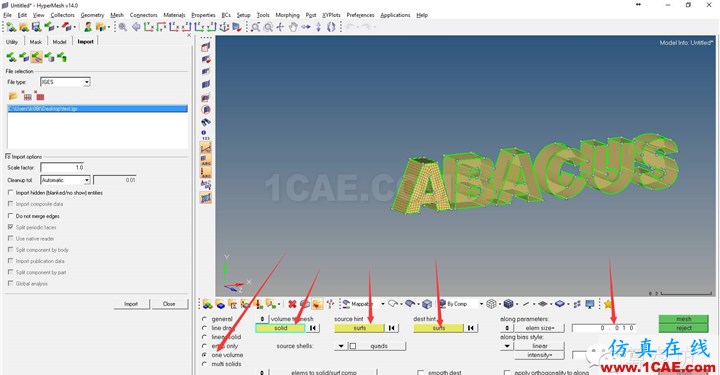Open the Geometry menu
The width and height of the screenshot is (720, 375).
(x=92, y=15)
